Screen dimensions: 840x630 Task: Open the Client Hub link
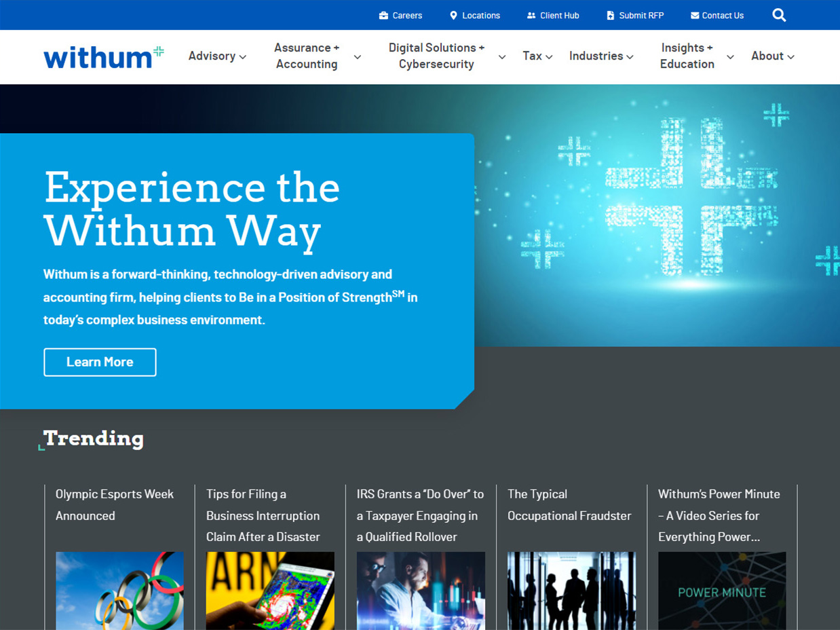560,16
